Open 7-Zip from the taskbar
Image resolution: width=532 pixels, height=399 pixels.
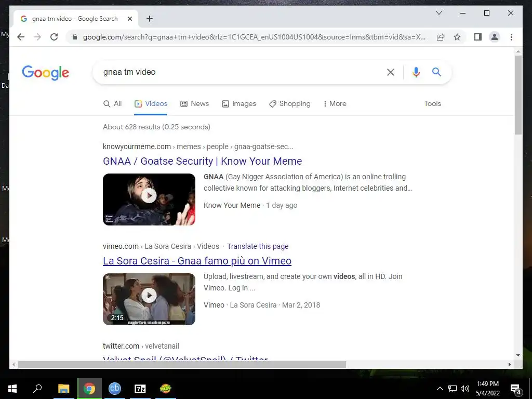[140, 389]
